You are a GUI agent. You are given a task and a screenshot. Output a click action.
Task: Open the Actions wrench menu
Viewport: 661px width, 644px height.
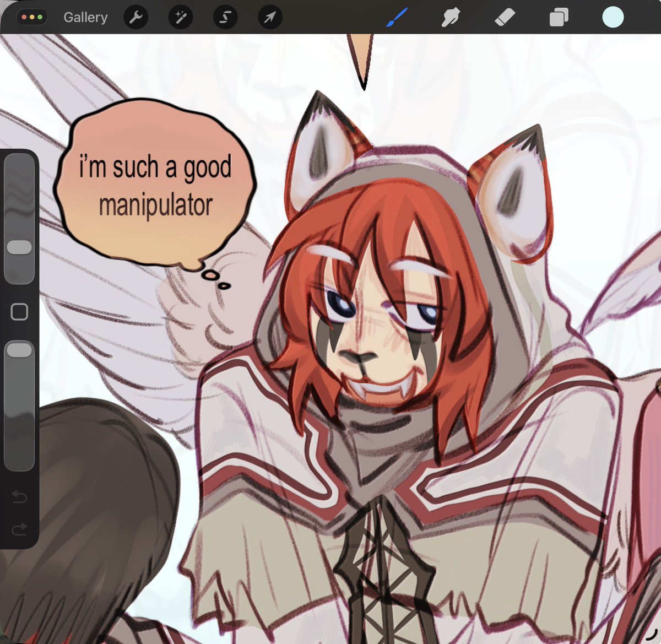[136, 18]
